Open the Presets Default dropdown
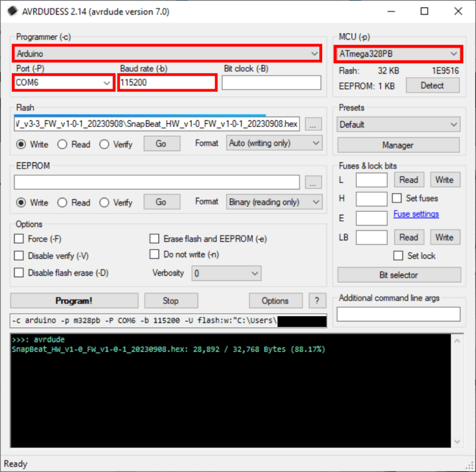The width and height of the screenshot is (476, 472). coord(398,125)
